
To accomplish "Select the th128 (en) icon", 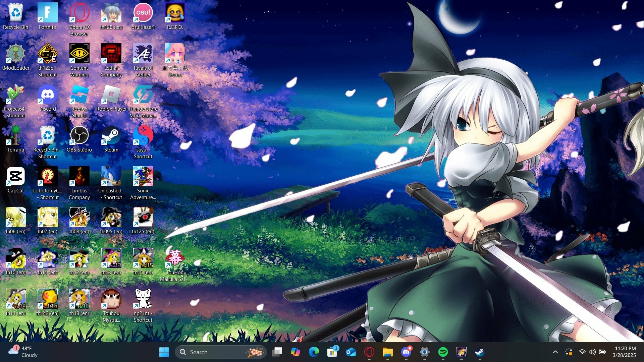I will (111, 16).
